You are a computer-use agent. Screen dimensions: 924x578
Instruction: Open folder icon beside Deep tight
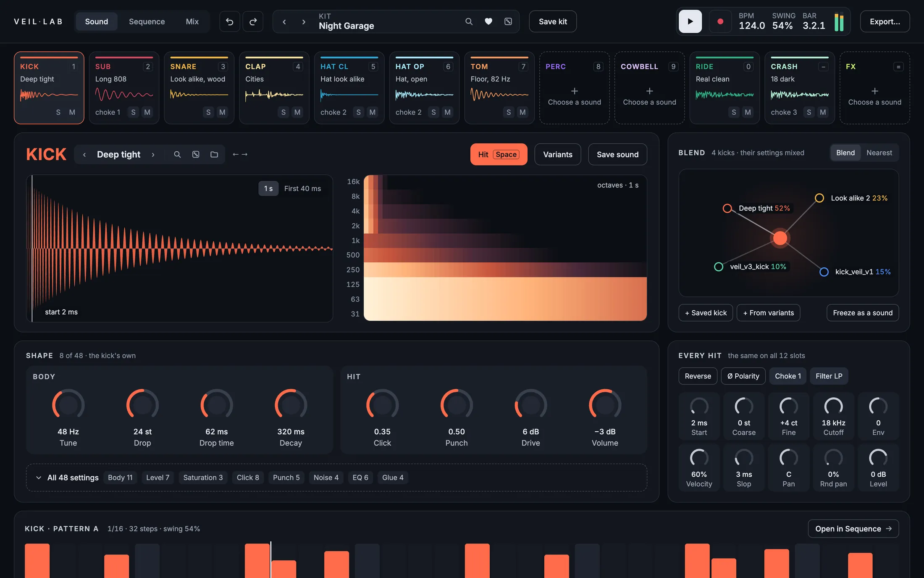tap(214, 154)
